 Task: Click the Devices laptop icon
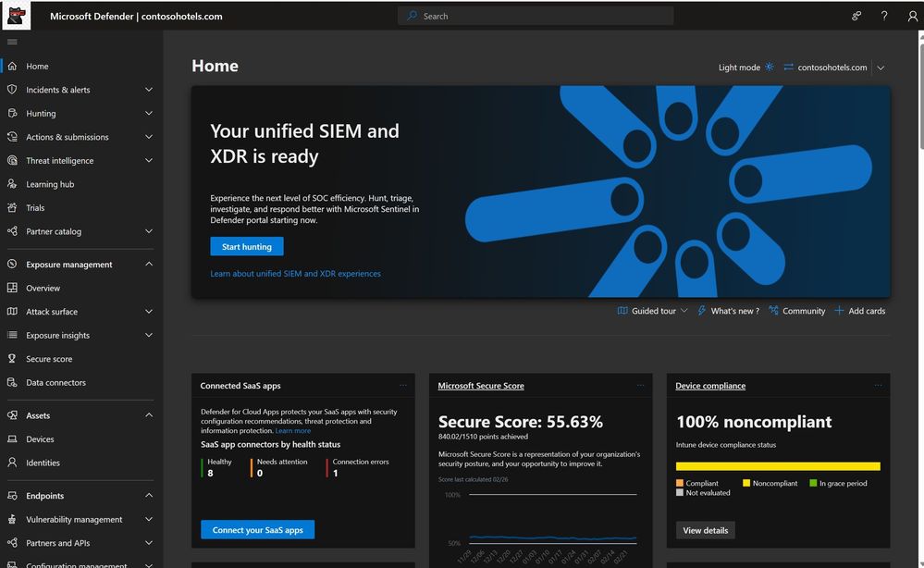pos(12,439)
